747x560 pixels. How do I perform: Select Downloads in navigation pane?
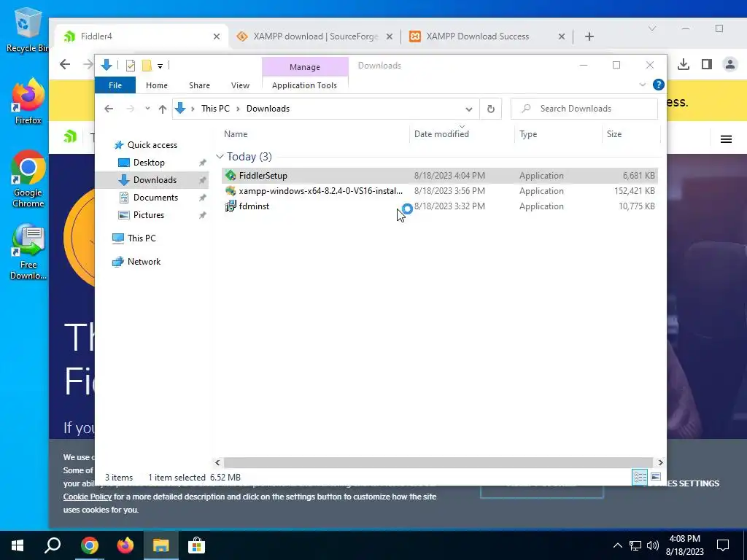[152, 180]
